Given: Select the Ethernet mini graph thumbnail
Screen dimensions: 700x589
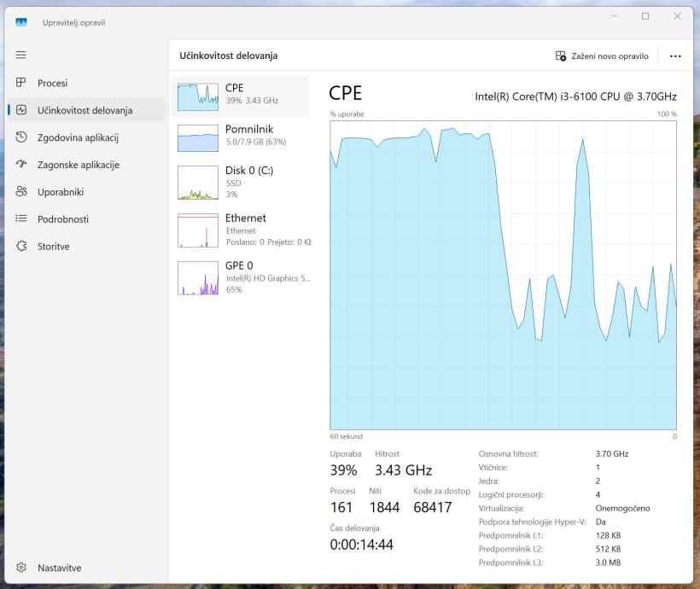Looking at the screenshot, I should tap(198, 230).
